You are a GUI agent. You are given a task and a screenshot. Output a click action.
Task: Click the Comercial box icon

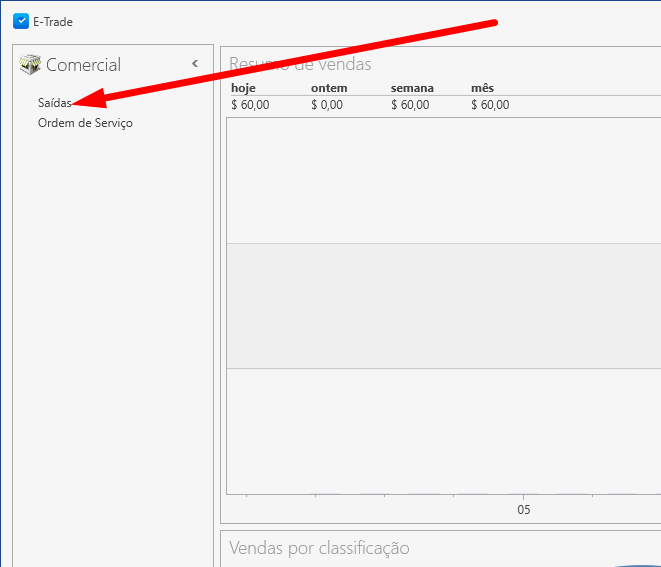pos(30,65)
